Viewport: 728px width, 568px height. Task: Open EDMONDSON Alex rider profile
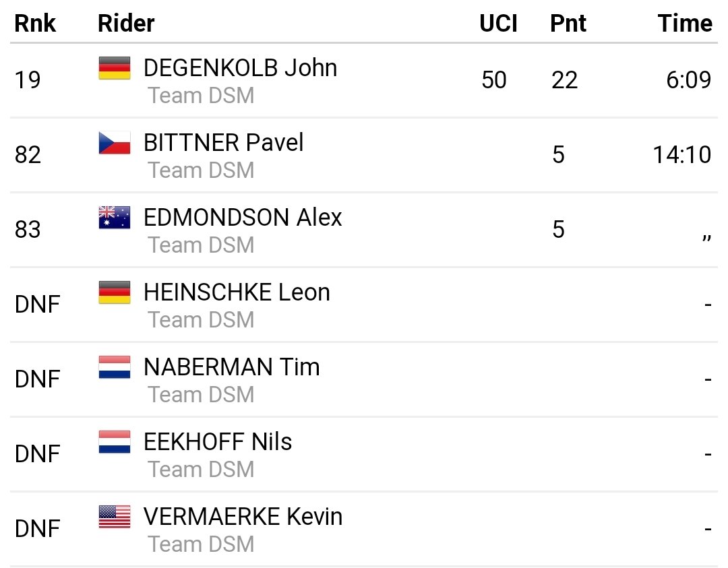coord(243,217)
